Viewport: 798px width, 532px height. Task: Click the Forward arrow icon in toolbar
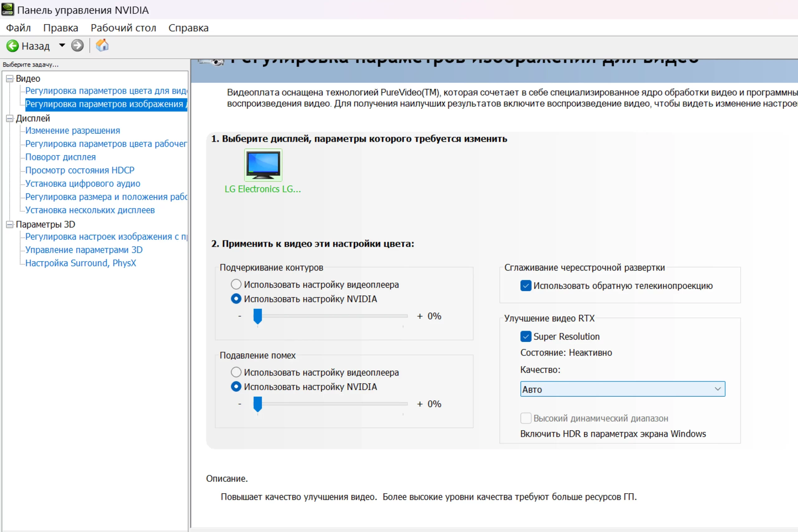(77, 46)
